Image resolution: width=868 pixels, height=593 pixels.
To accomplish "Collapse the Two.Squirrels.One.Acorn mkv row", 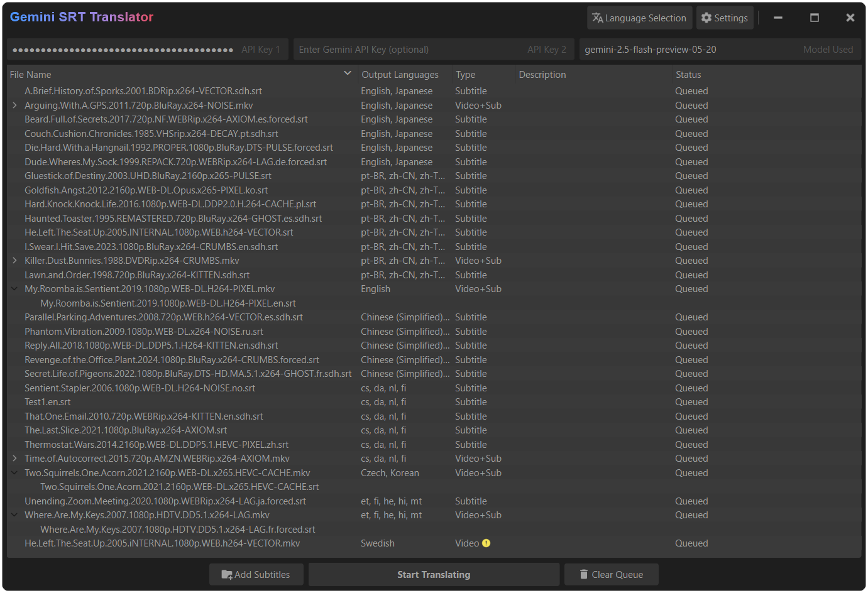I will (14, 473).
